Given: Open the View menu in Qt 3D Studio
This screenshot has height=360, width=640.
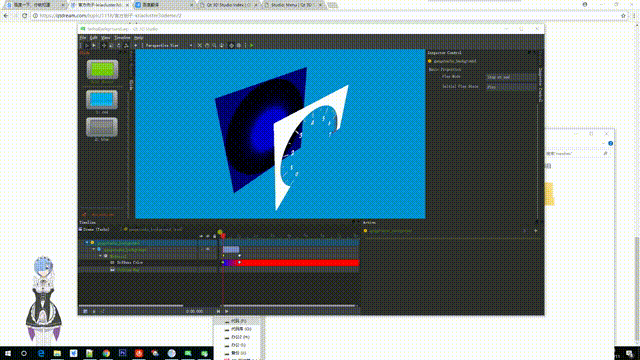Looking at the screenshot, I should 106,38.
